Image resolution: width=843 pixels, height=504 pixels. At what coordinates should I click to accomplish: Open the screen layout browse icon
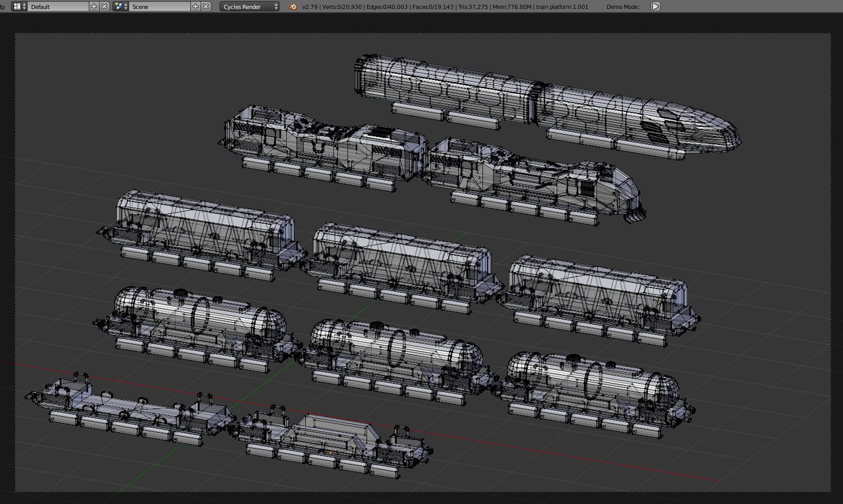click(x=19, y=7)
